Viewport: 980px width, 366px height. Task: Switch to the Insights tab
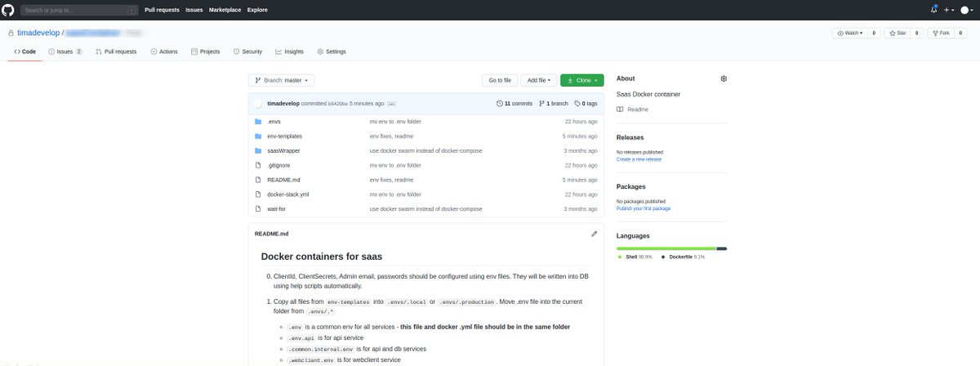click(290, 51)
